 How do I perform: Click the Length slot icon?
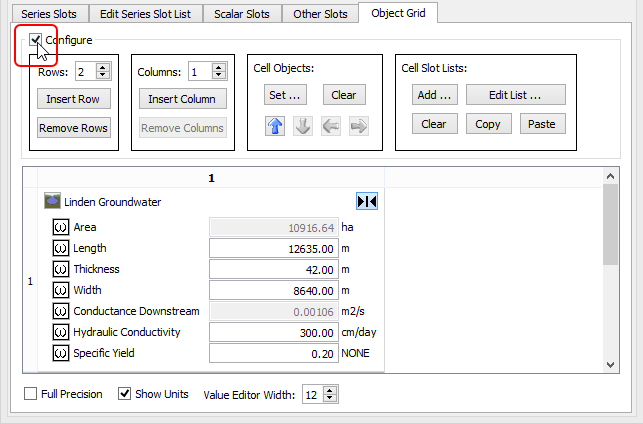tap(61, 248)
